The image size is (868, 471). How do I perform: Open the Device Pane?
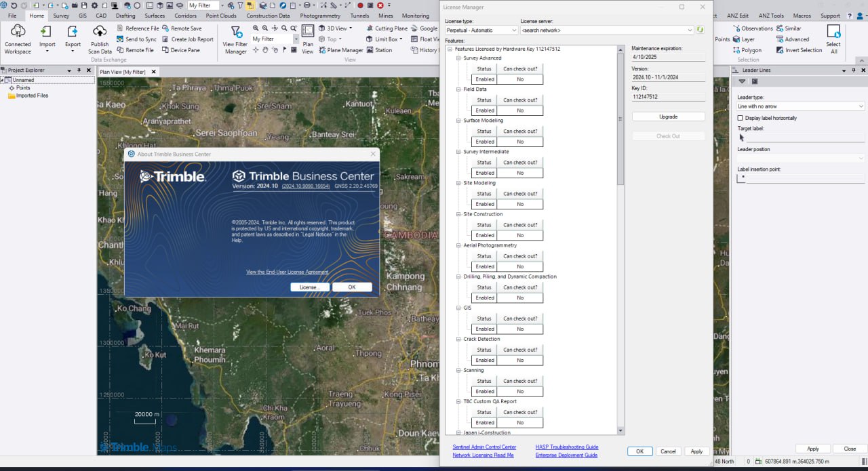tap(180, 50)
